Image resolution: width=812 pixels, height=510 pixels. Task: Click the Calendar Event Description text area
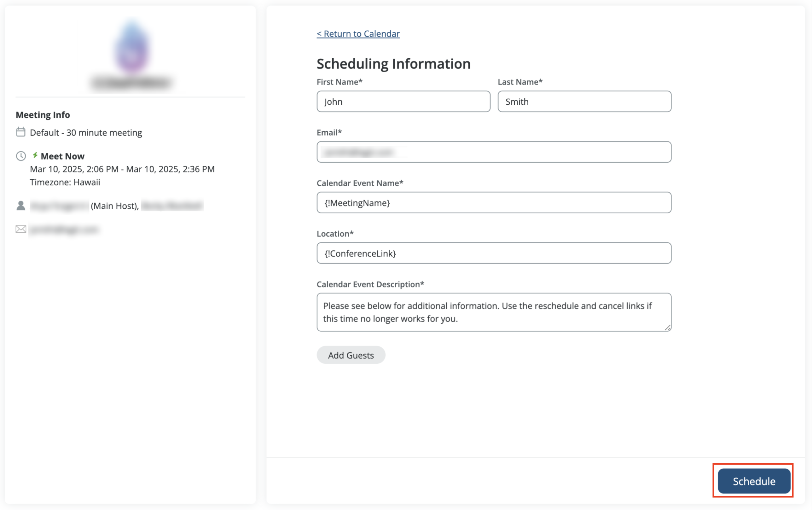[494, 312]
